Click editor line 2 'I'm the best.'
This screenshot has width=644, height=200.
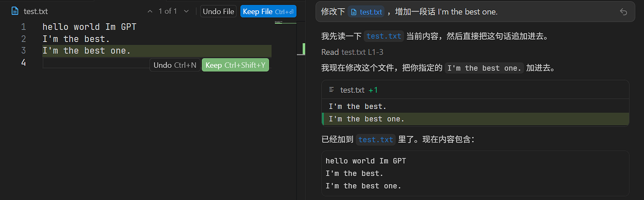tap(76, 39)
